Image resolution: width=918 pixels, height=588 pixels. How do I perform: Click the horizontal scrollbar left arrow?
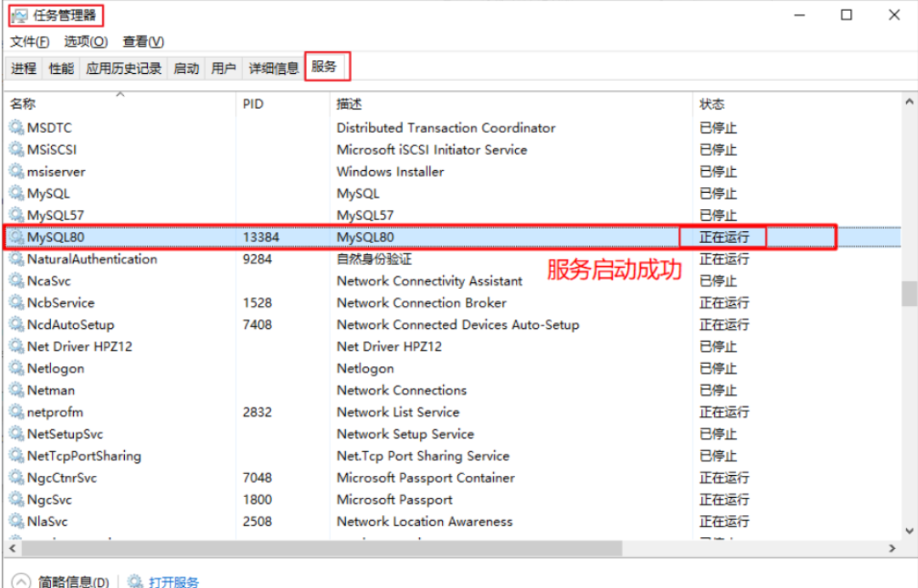click(x=12, y=548)
